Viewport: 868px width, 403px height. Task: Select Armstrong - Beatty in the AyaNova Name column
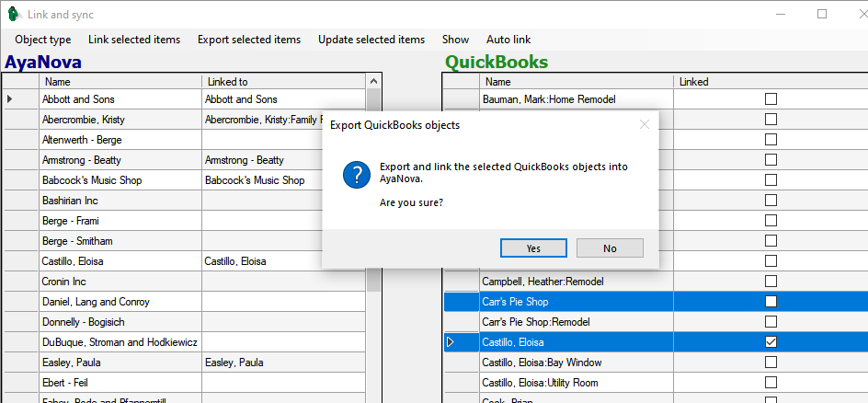[120, 160]
